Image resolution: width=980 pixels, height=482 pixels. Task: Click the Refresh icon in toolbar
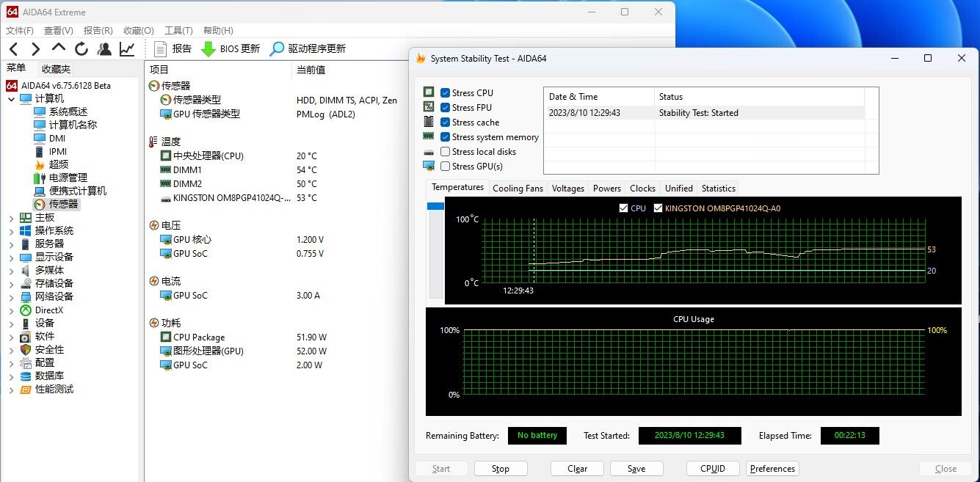(x=81, y=49)
